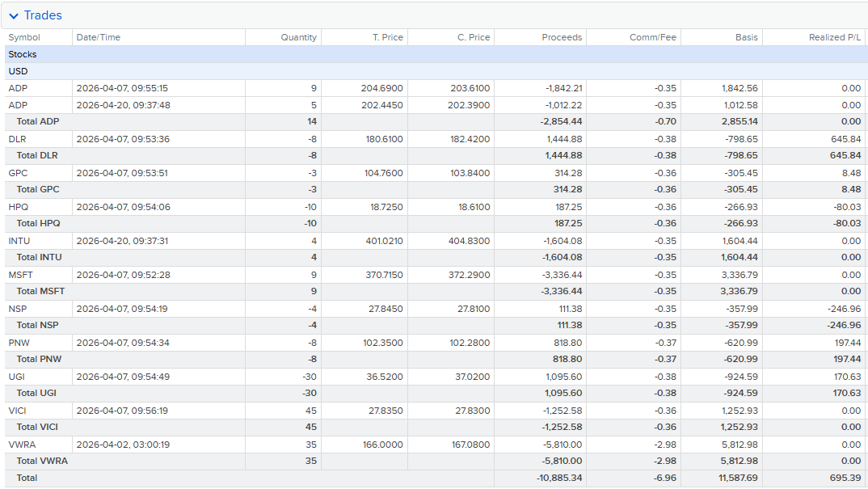
Task: Click the Total UGI row label
Action: click(36, 393)
